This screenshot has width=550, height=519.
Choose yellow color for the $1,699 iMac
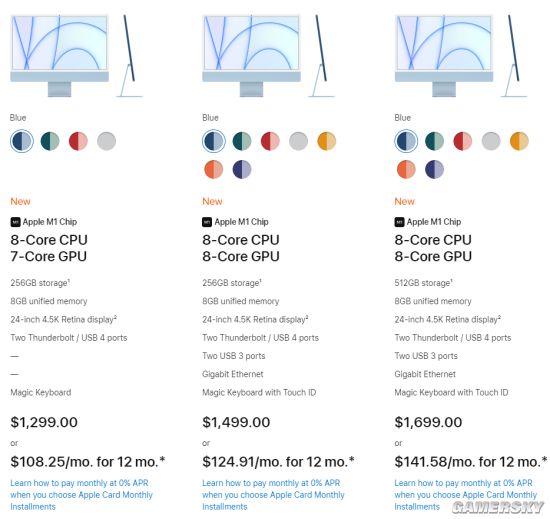(x=519, y=141)
